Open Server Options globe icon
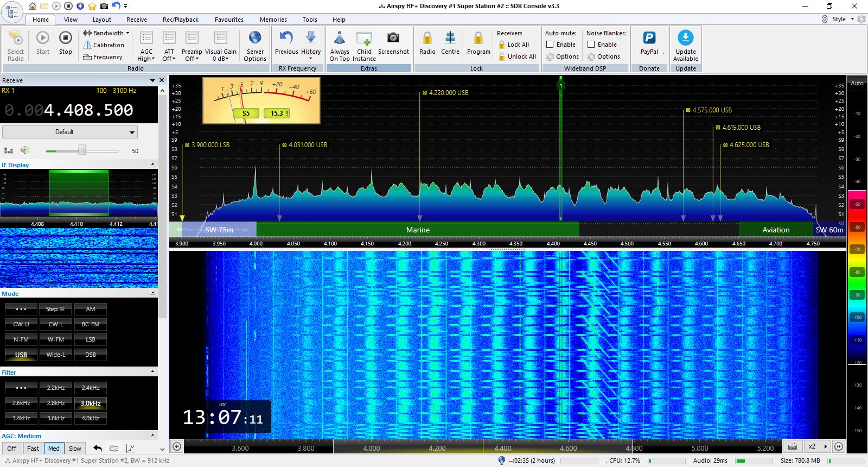This screenshot has width=868, height=467. tap(255, 38)
